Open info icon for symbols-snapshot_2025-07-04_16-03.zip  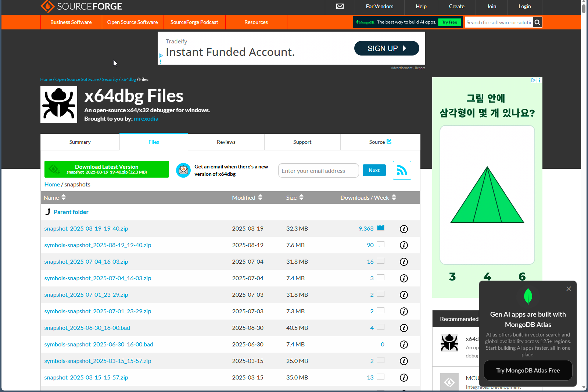click(404, 278)
